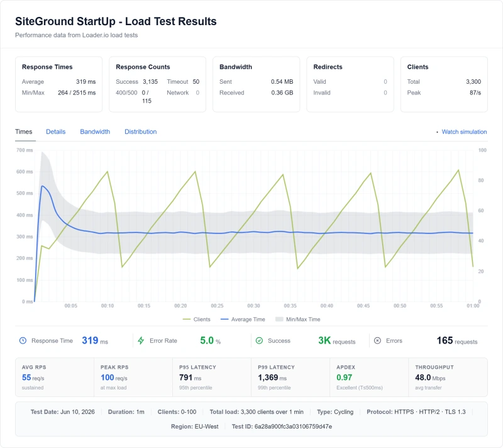Click the 01:00 time axis label

tap(473, 306)
